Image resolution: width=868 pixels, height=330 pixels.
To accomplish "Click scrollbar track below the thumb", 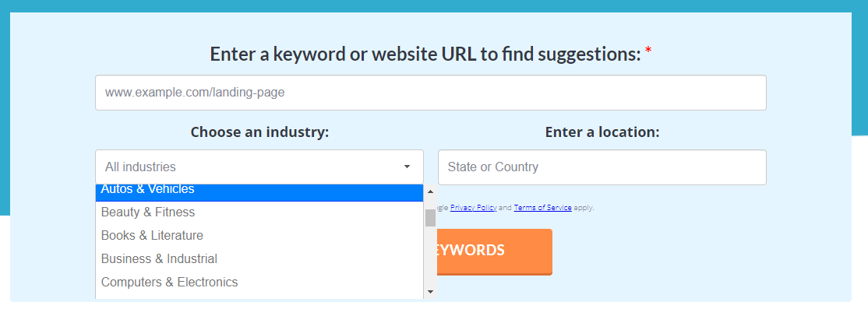I will pyautogui.click(x=430, y=257).
